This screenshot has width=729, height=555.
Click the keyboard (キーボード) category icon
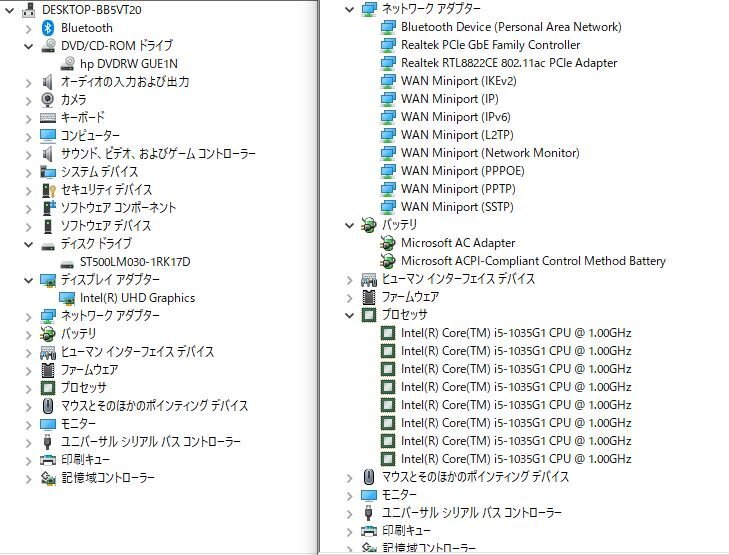(48, 118)
